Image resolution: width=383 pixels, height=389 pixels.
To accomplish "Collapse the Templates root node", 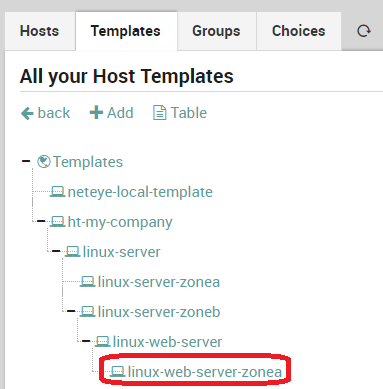I will 26,161.
